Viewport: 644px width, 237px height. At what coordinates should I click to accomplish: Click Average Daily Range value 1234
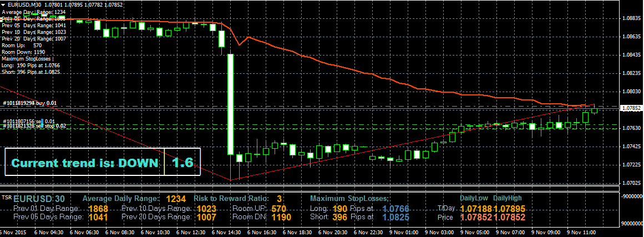click(x=176, y=199)
